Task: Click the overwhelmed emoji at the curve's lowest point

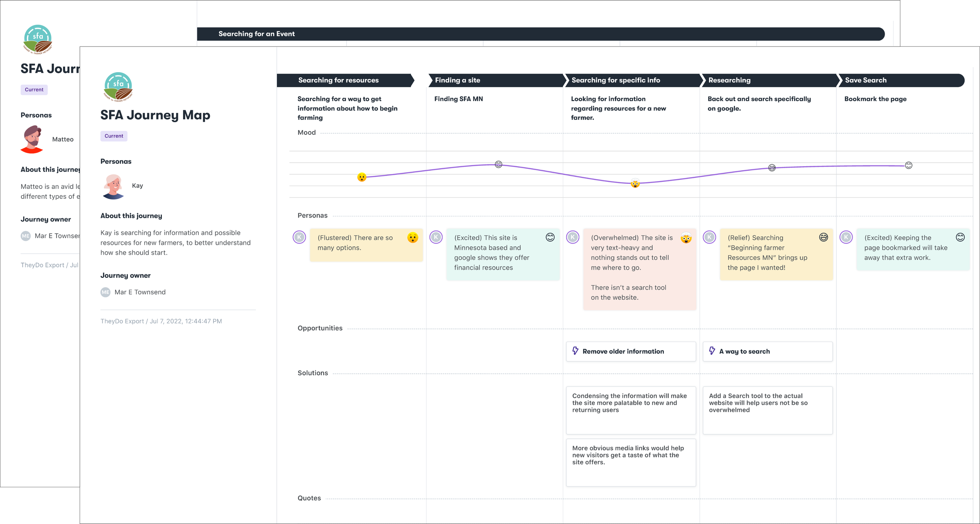Action: pos(635,183)
